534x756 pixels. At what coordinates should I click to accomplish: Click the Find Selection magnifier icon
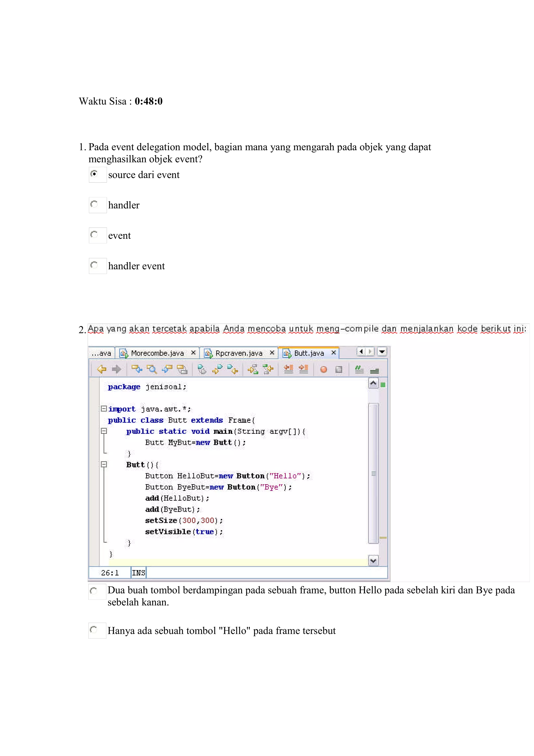pos(152,369)
